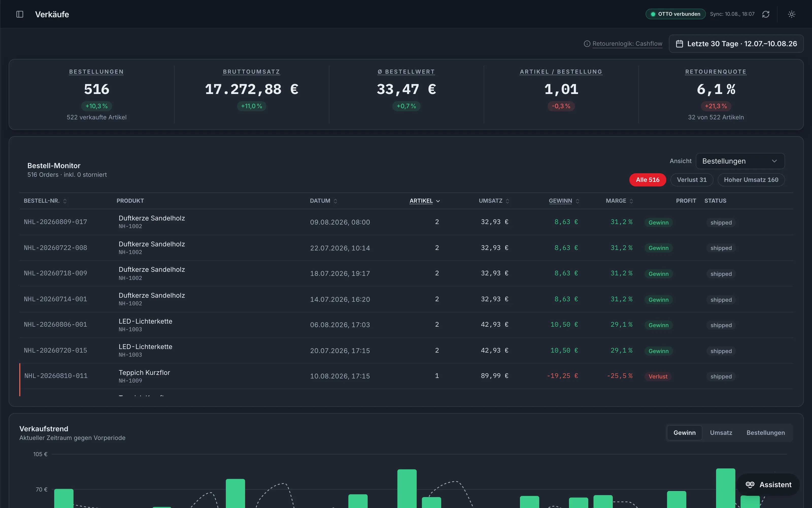Click order number NHL-20260714-001
812x508 pixels.
[55, 299]
